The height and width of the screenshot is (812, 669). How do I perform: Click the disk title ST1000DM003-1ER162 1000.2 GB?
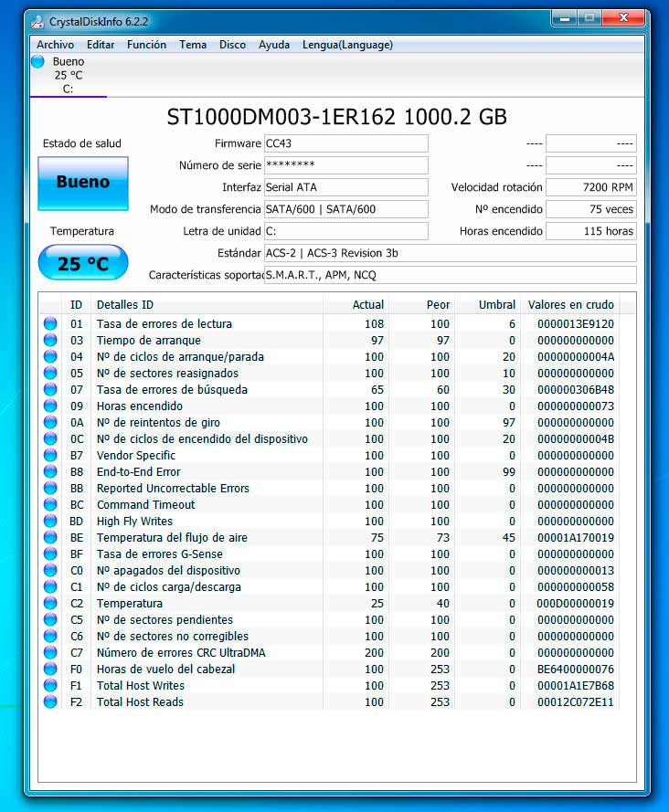pos(337,117)
